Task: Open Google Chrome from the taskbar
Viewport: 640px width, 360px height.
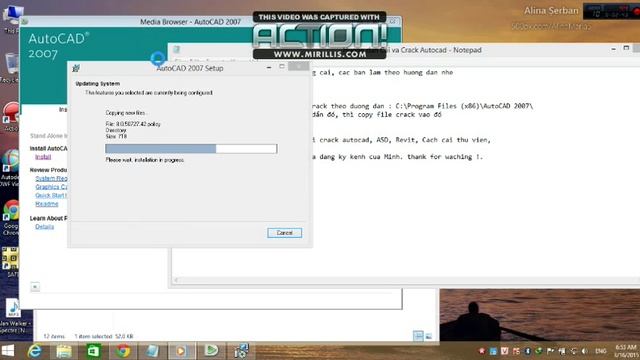Action: point(123,351)
